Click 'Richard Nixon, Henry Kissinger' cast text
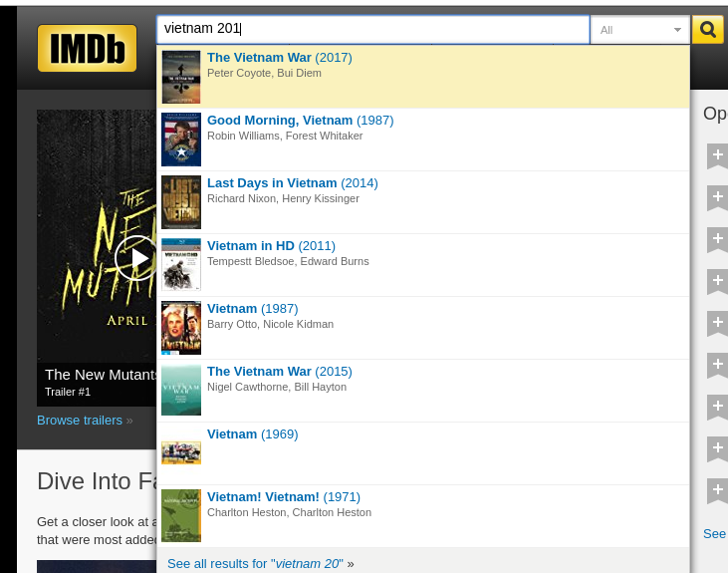The height and width of the screenshot is (573, 728). pos(283,198)
